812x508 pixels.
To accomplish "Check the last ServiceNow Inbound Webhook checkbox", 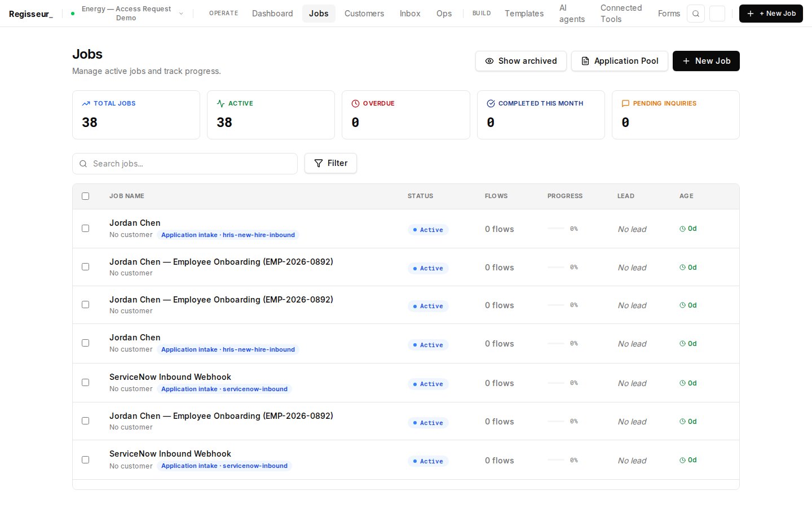I will pyautogui.click(x=86, y=460).
